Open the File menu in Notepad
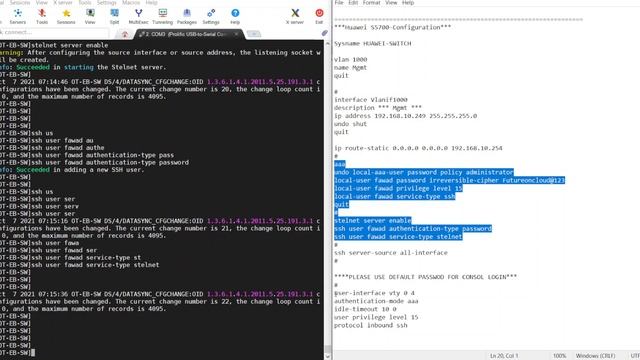 [339, 2]
